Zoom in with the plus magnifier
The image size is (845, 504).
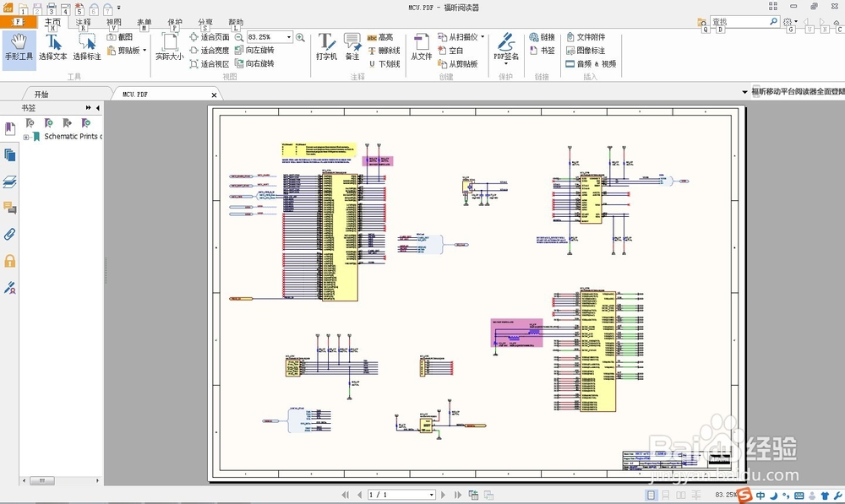click(300, 37)
